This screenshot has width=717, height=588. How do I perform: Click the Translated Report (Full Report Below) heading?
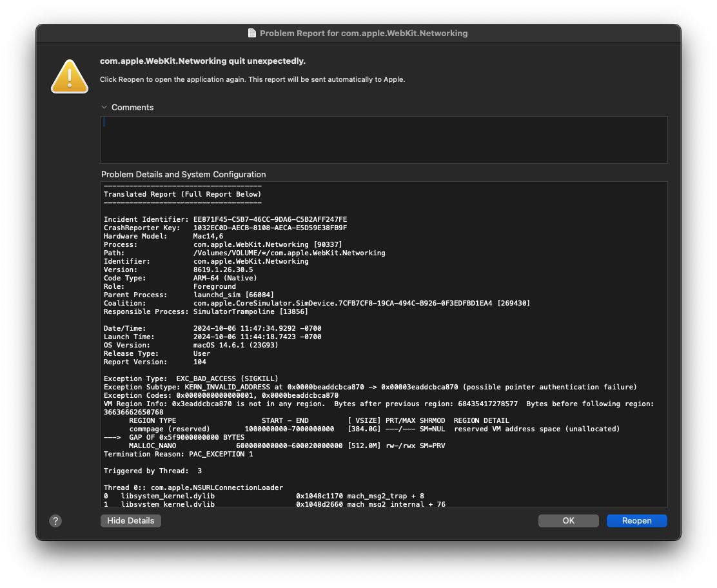[182, 194]
